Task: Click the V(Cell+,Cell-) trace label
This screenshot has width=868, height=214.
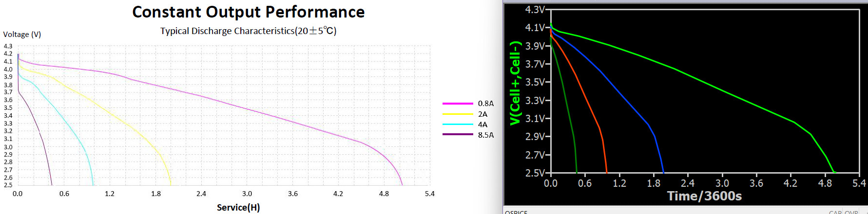Action: (x=515, y=83)
